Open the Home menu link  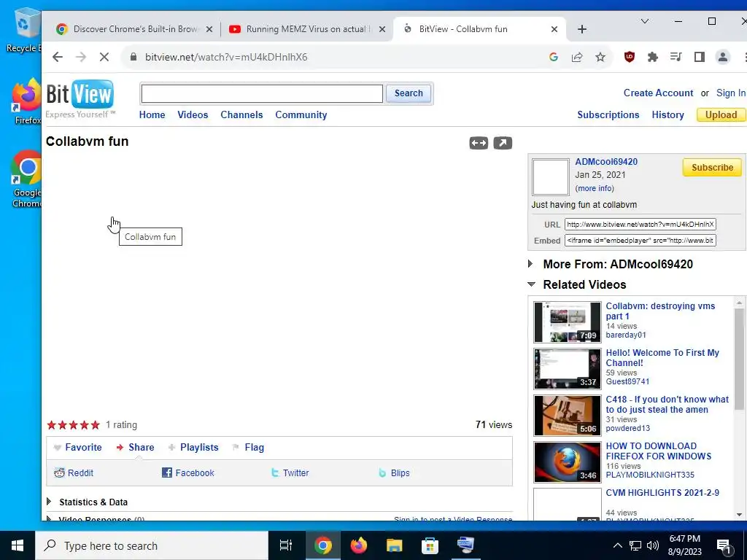[152, 114]
